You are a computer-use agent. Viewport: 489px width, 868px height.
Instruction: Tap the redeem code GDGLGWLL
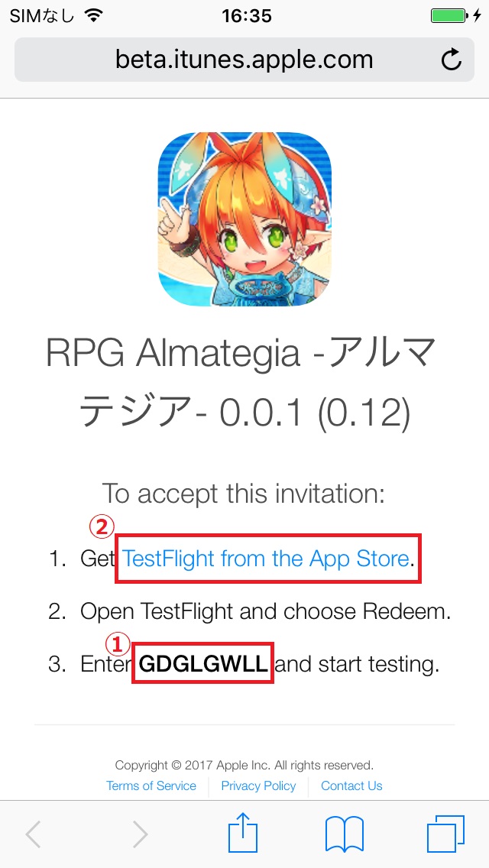203,663
